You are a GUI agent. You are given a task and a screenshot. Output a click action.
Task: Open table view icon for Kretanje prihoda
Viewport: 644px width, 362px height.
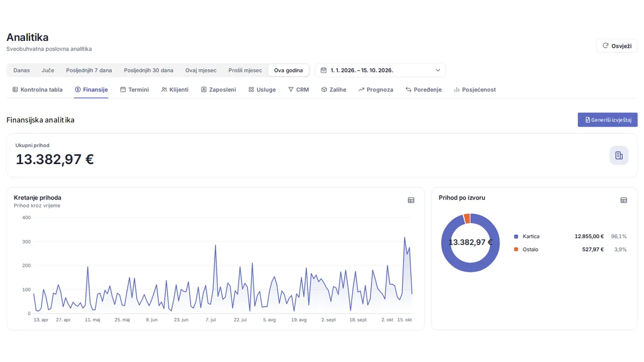pyautogui.click(x=411, y=200)
